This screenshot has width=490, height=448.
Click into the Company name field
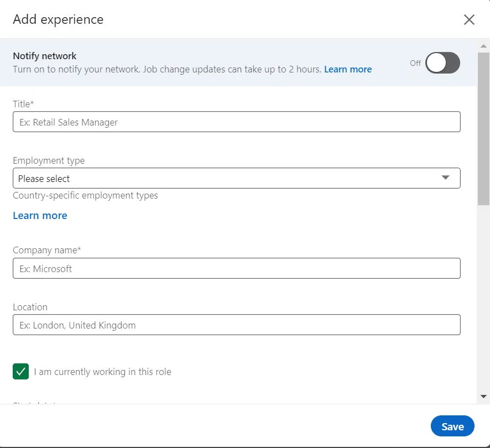236,268
